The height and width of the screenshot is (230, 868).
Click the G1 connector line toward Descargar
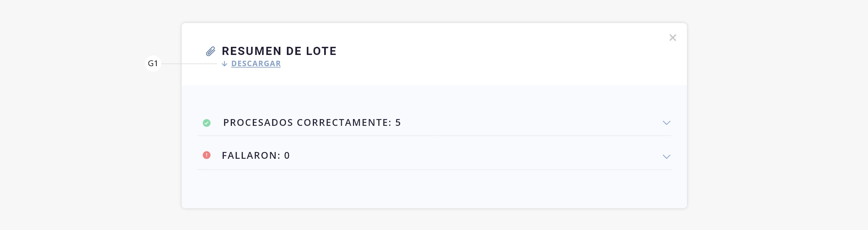189,63
